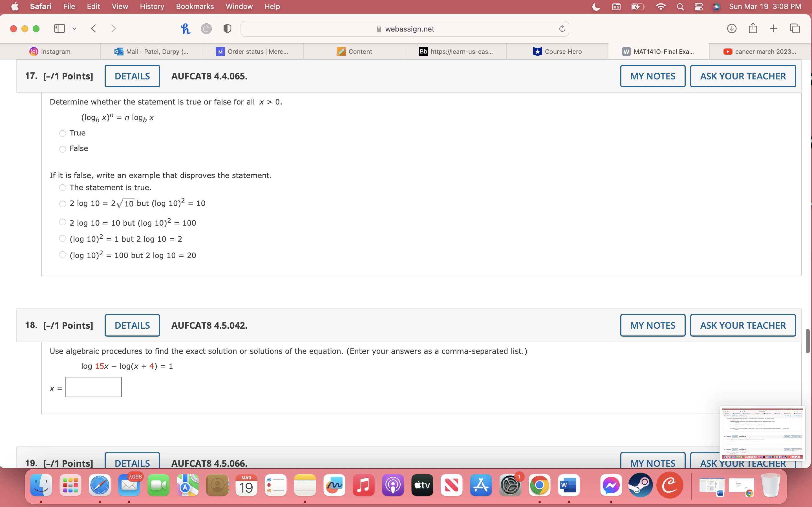Select the False radio button

[62, 149]
